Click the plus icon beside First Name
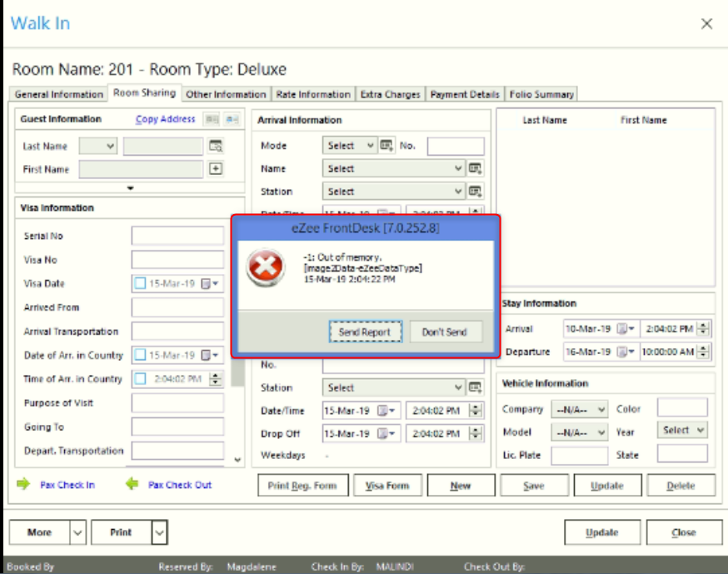This screenshot has width=728, height=574. click(216, 168)
